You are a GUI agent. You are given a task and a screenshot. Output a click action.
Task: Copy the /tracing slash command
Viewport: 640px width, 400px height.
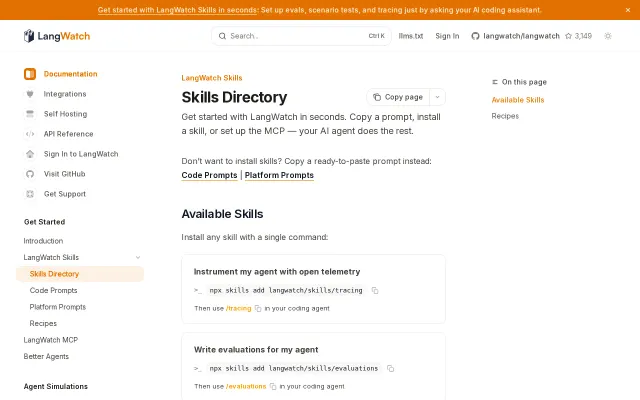258,309
